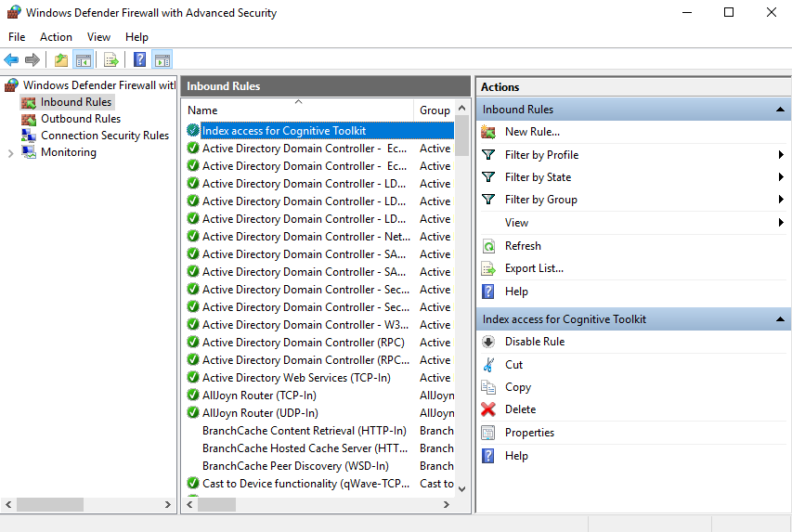The height and width of the screenshot is (532, 792).
Task: Collapse the Inbound Rules actions section
Action: [x=780, y=110]
